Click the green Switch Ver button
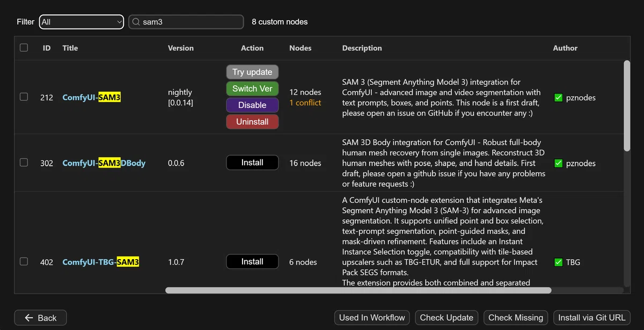The width and height of the screenshot is (644, 330). pos(252,89)
